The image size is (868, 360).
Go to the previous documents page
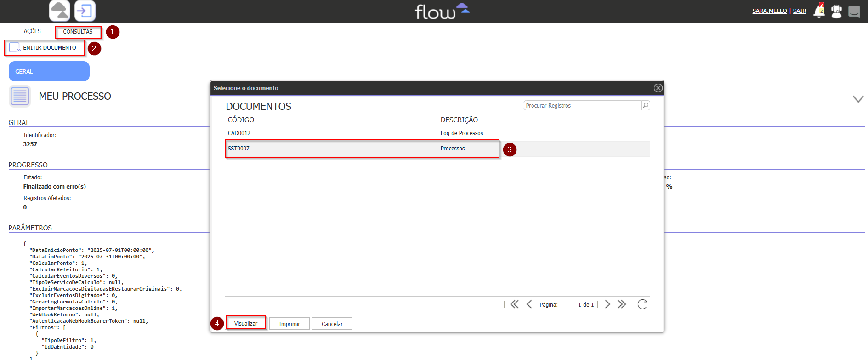coord(529,304)
